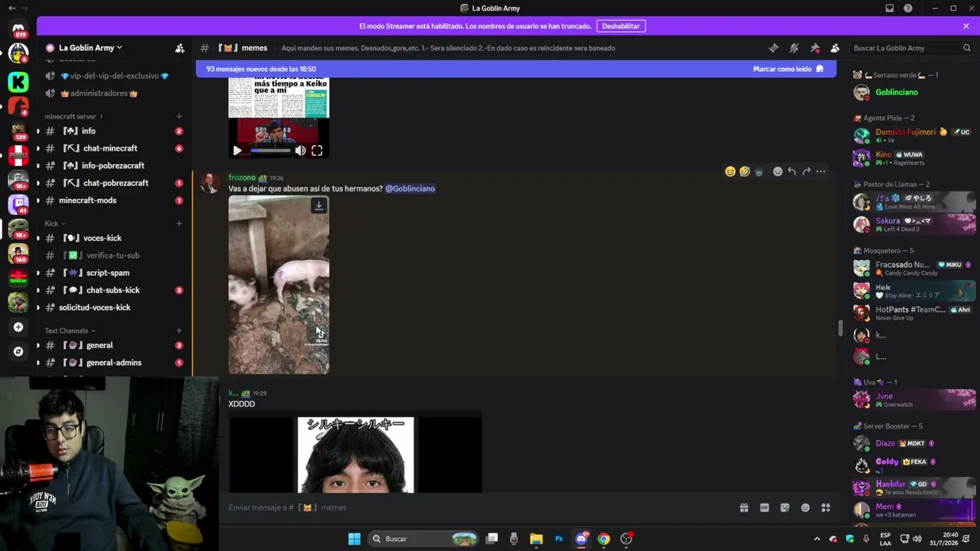Open the GIF picker in the message bar
The width and height of the screenshot is (980, 551).
coord(764,507)
